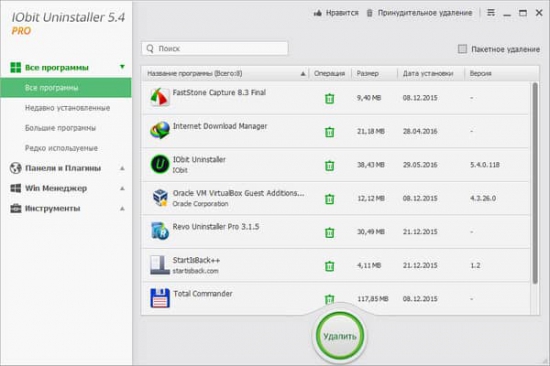
Task: Click the 9,40 MB size cell
Action: [x=369, y=98]
